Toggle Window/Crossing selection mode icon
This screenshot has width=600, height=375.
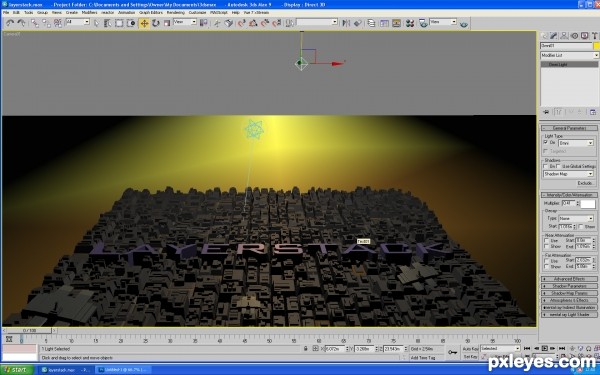click(131, 23)
